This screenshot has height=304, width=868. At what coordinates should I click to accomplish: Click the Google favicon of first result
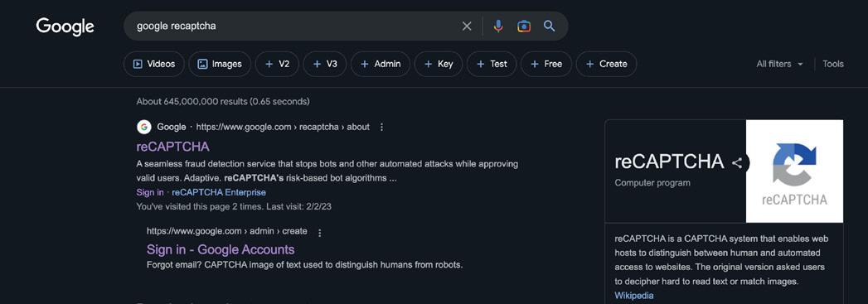point(144,127)
